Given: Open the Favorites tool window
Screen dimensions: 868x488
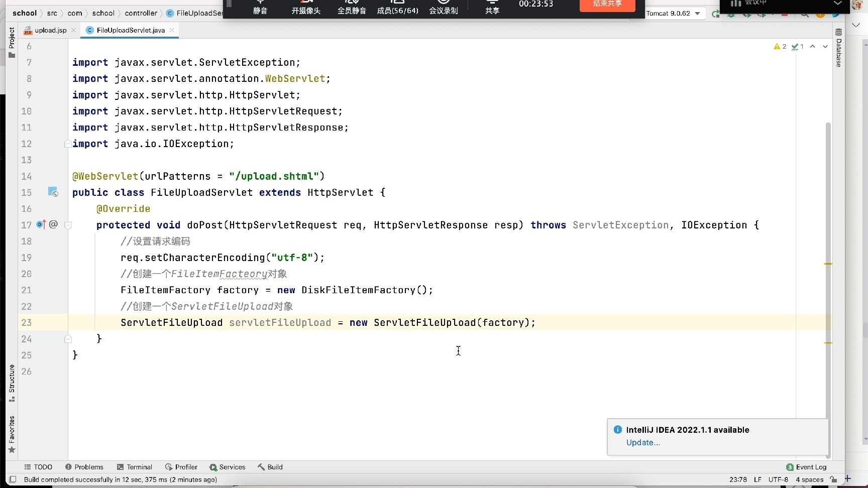Looking at the screenshot, I should pos(12,434).
